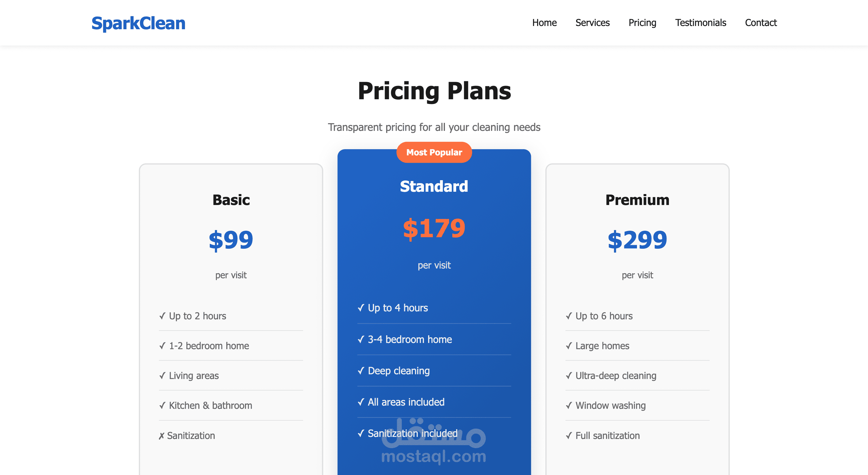Click the Most Popular badge
Viewport: 868px width, 475px height.
(x=434, y=152)
